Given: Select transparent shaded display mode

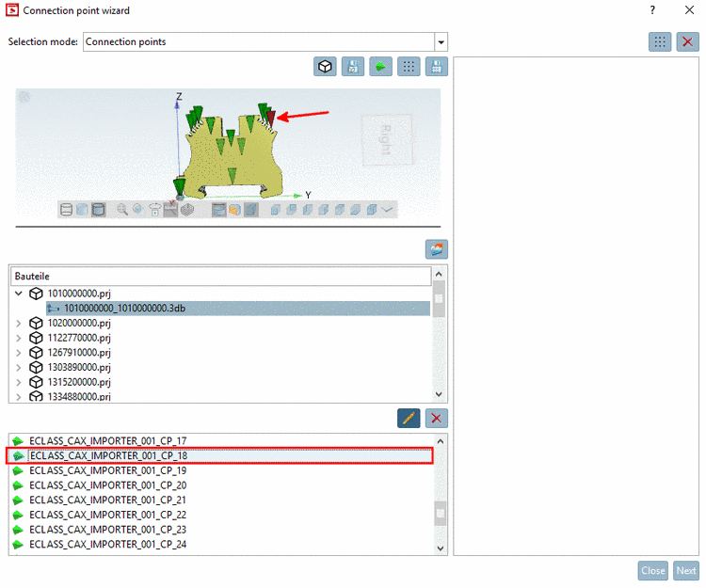Looking at the screenshot, I should point(82,210).
